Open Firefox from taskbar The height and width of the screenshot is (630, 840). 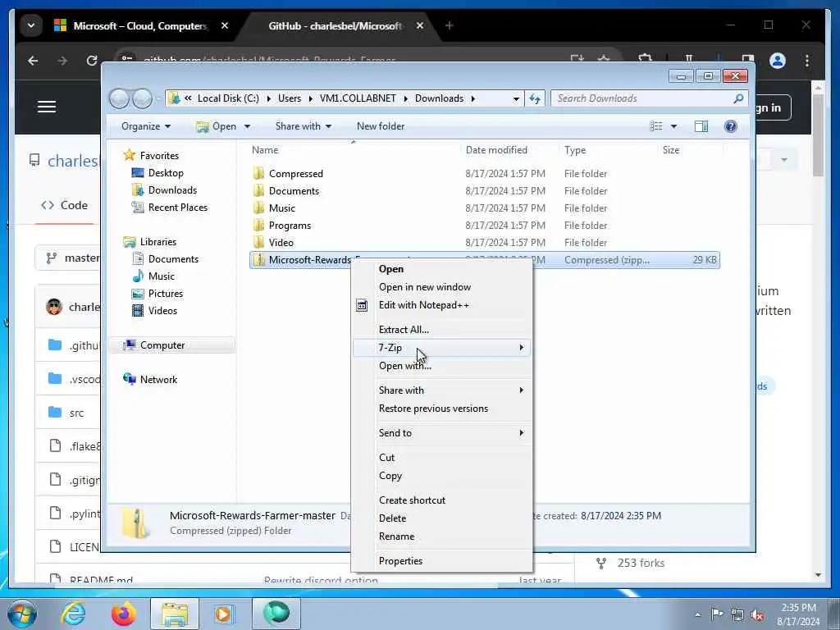tap(124, 614)
